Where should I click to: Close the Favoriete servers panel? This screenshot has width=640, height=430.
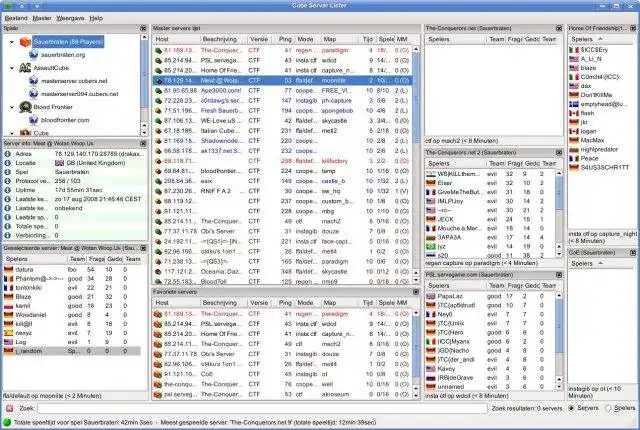(416, 292)
